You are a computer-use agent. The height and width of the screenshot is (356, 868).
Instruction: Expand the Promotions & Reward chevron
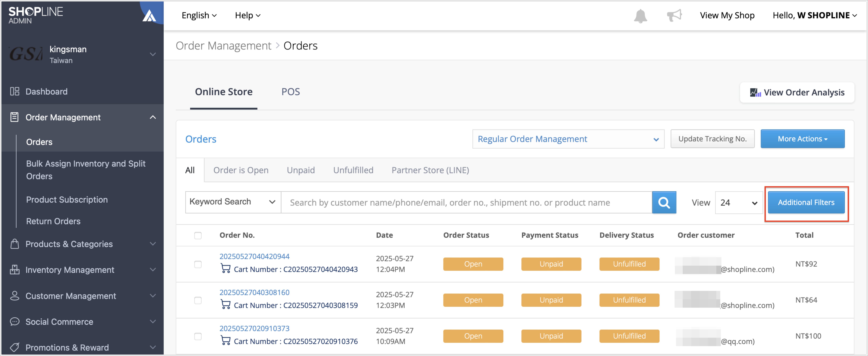click(153, 347)
